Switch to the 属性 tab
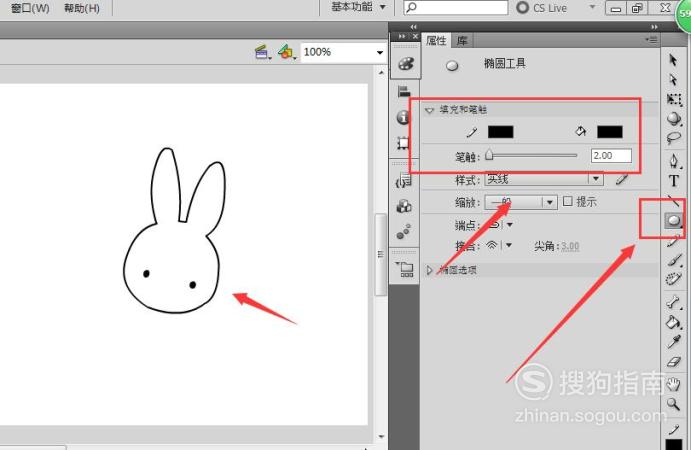The image size is (691, 450). (436, 41)
